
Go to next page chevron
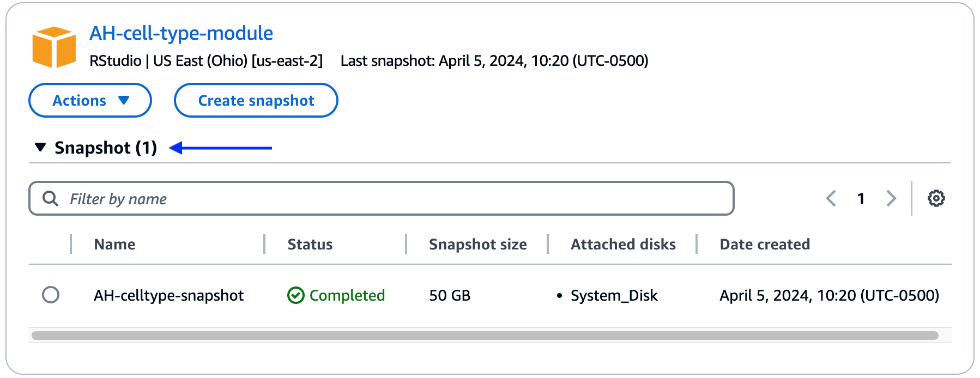pyautogui.click(x=891, y=198)
